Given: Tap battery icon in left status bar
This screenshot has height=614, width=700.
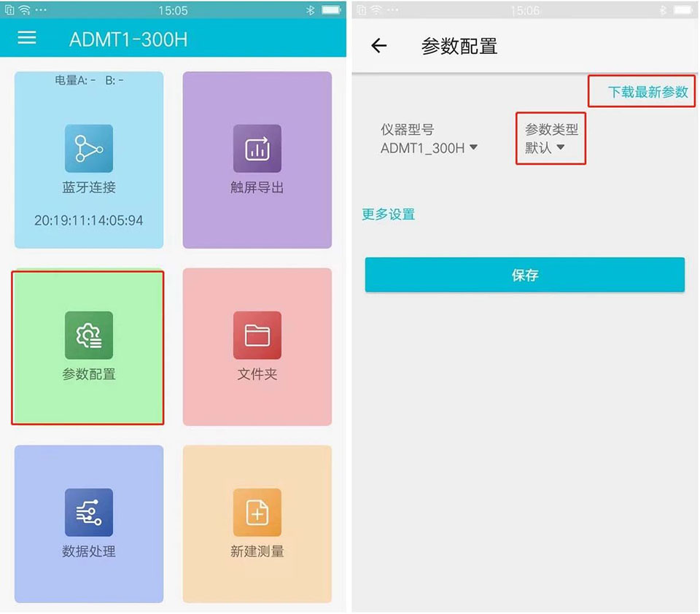Looking at the screenshot, I should pos(331,10).
